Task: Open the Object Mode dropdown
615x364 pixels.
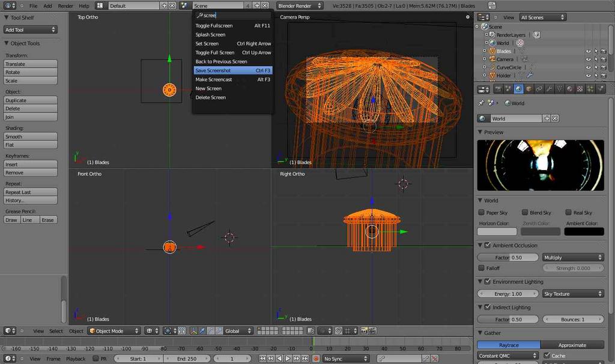Action: pos(114,331)
